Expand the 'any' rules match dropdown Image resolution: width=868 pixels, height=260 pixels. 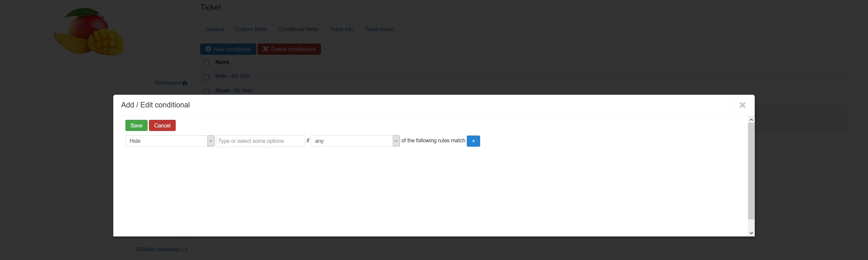[x=355, y=141]
